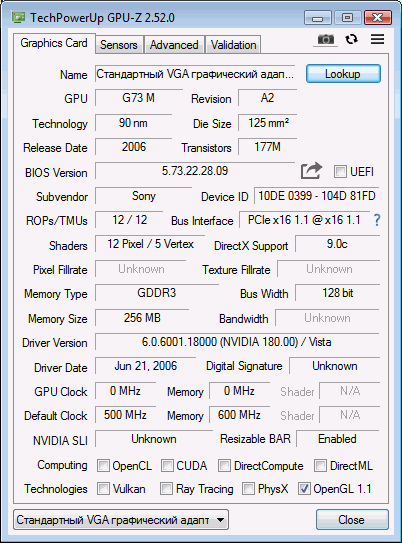Click the refresh arrows icon

tap(351, 39)
